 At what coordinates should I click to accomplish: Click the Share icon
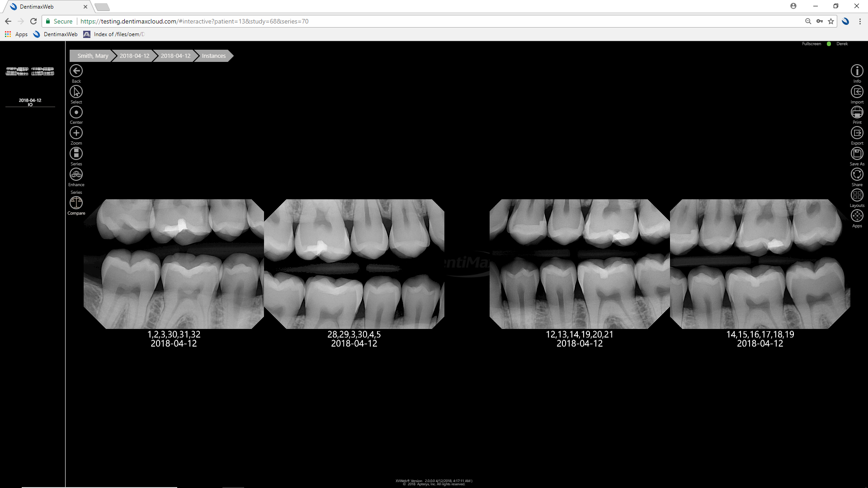pyautogui.click(x=857, y=174)
